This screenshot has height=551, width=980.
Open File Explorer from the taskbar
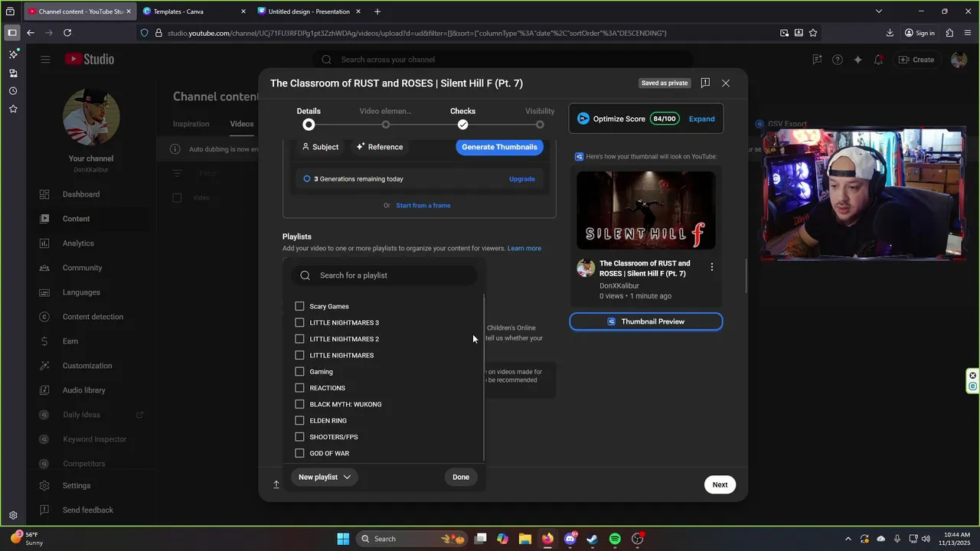[x=524, y=539]
